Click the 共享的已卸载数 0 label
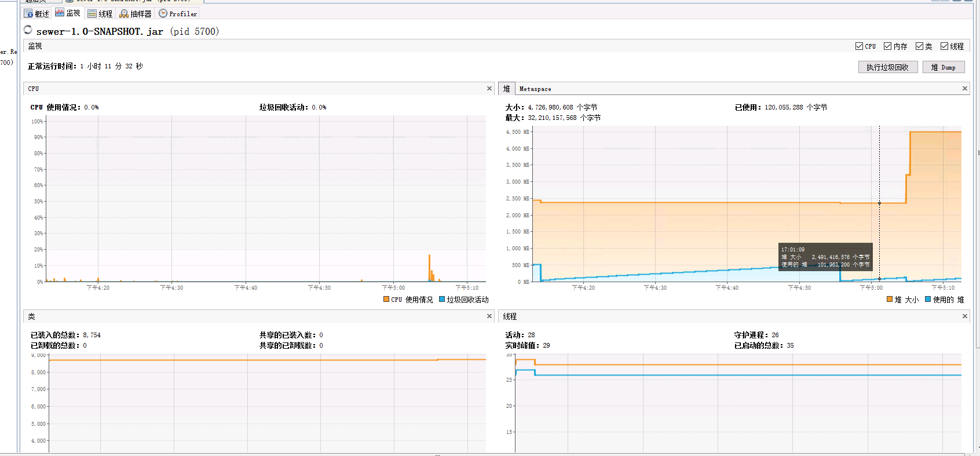Image resolution: width=980 pixels, height=456 pixels. (x=291, y=345)
